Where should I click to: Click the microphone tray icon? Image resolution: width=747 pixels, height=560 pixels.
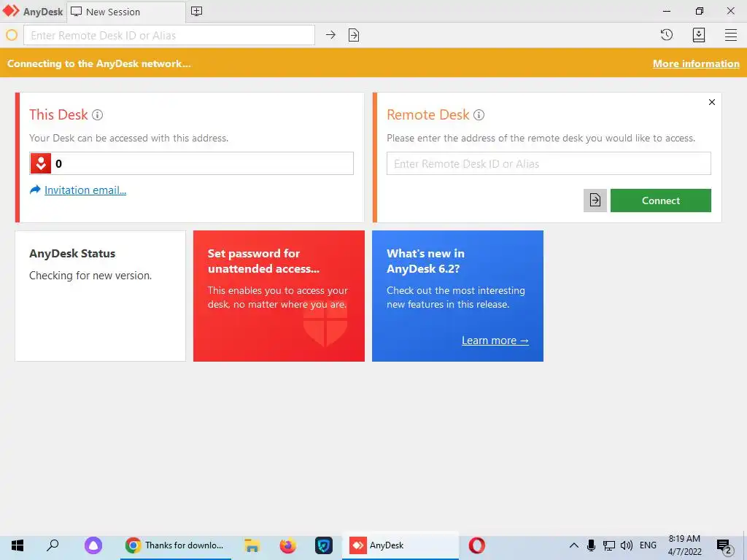[591, 545]
